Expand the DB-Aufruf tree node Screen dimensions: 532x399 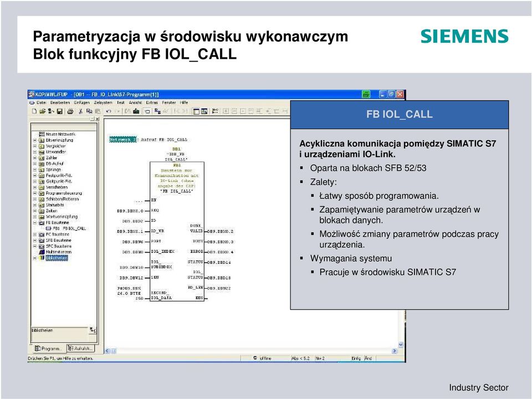click(x=34, y=163)
